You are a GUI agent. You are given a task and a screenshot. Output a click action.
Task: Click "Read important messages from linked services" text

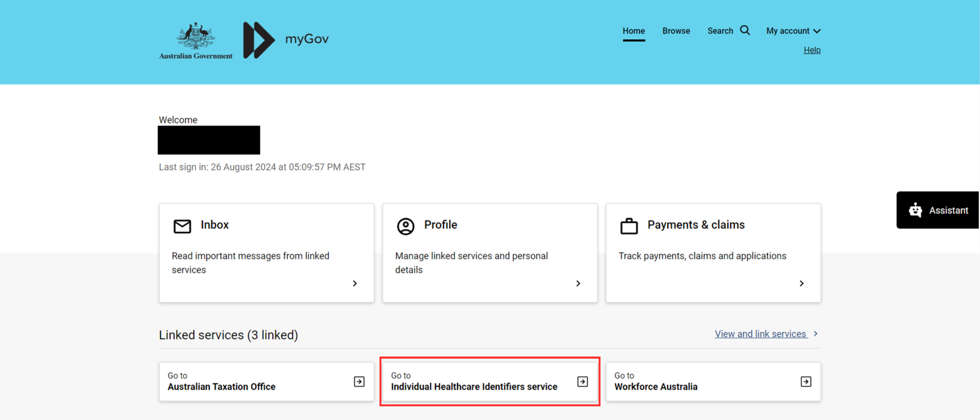click(x=251, y=263)
